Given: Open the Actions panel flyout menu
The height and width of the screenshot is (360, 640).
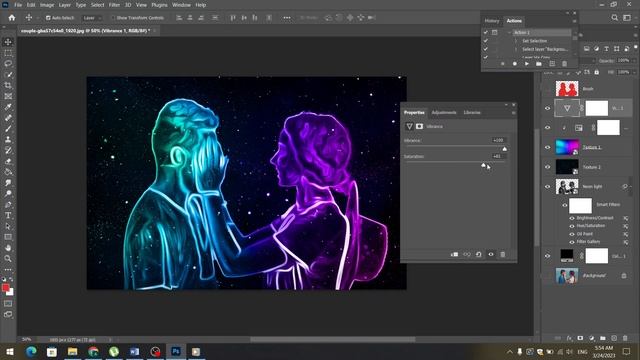Looking at the screenshot, I should pos(575,21).
